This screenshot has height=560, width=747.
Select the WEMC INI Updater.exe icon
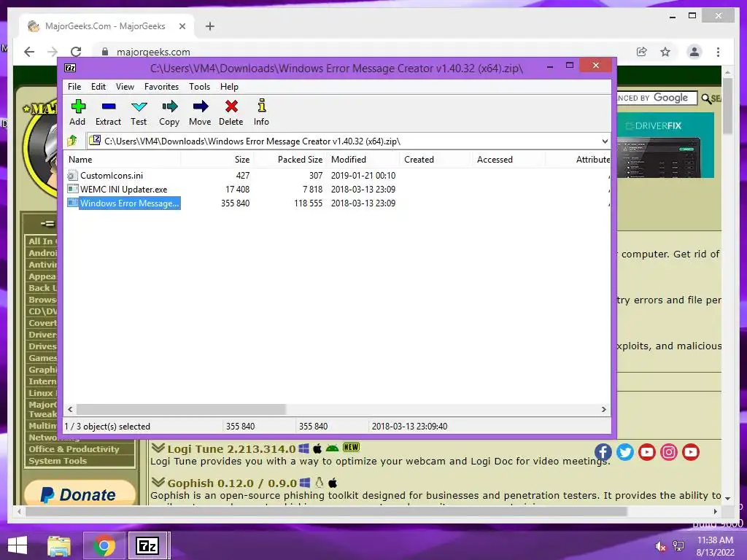[x=72, y=189]
